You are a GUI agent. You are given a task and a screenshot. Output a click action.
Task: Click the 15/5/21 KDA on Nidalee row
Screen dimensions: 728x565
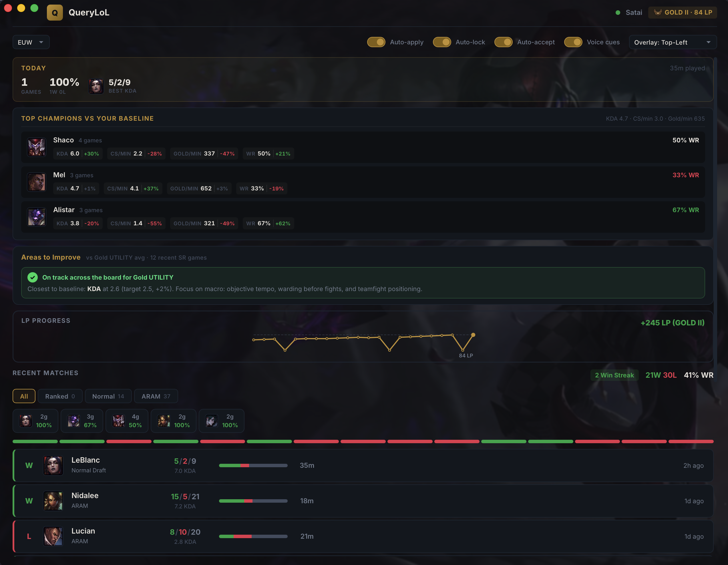tap(185, 497)
